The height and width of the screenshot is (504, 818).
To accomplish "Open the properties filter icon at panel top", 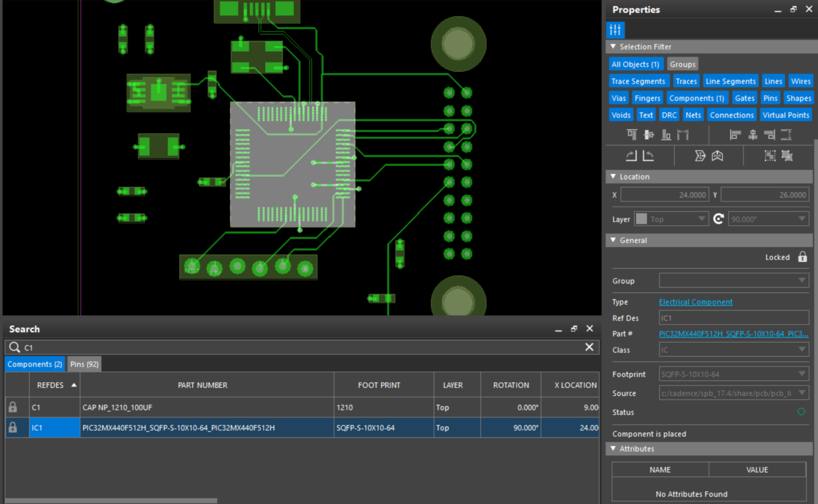I will 615,30.
